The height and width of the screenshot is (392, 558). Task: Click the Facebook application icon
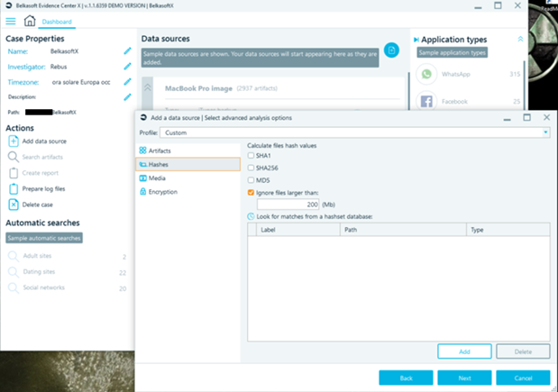coord(426,101)
